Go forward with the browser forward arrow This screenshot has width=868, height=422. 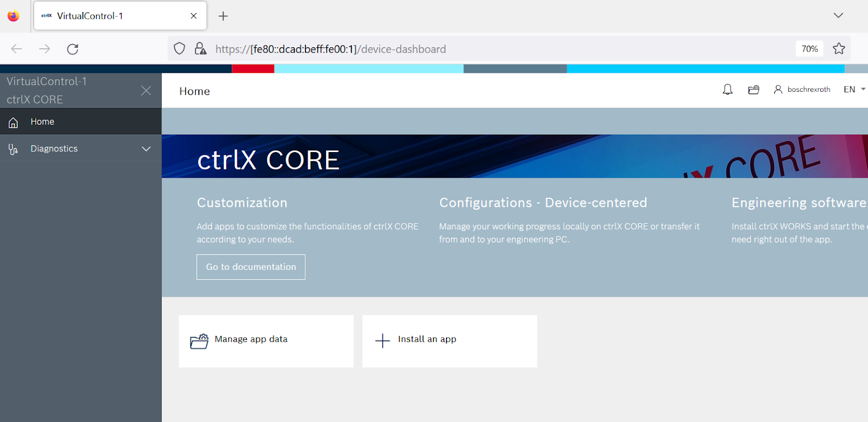click(x=44, y=49)
